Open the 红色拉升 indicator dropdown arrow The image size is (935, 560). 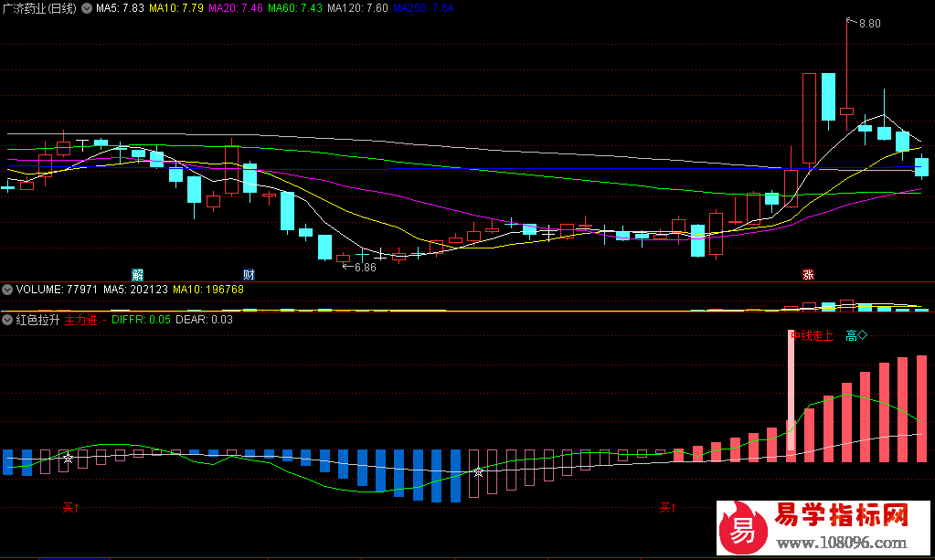click(x=7, y=320)
